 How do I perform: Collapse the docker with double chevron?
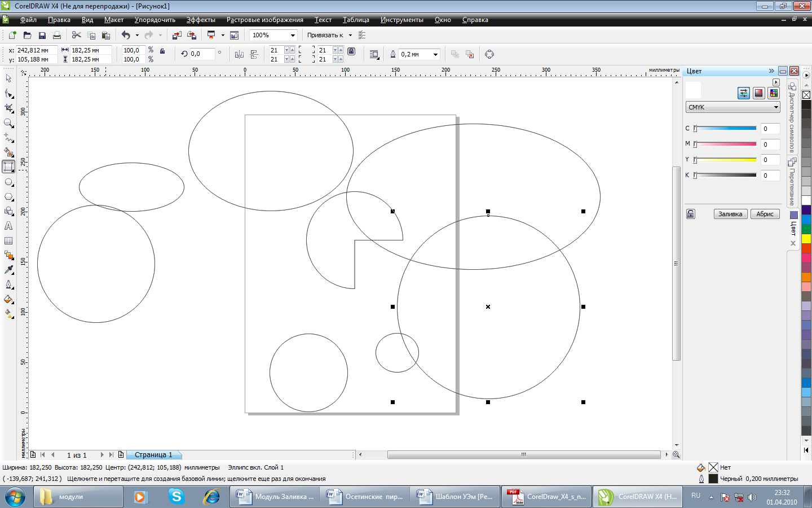[771, 71]
